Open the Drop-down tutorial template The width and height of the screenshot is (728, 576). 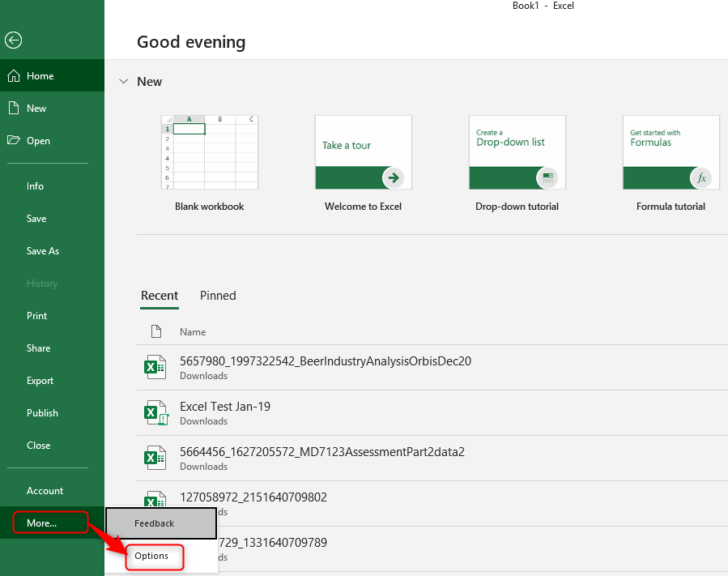click(x=517, y=152)
